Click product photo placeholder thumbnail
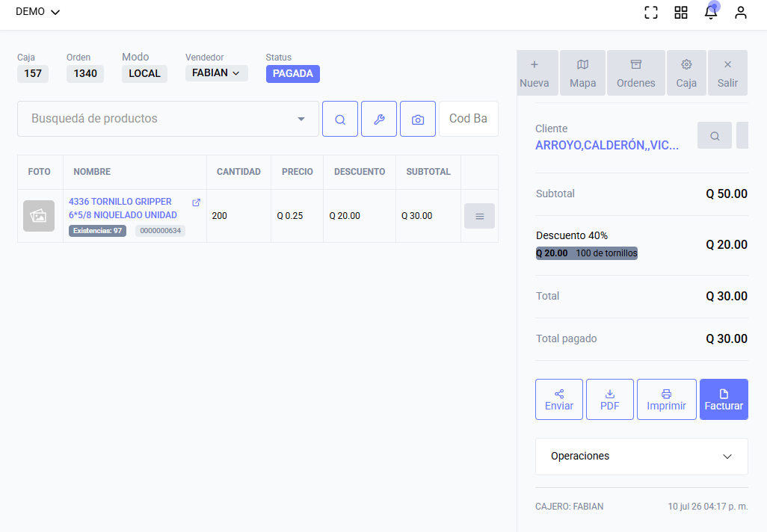Viewport: 767px width, 532px height. (x=39, y=216)
